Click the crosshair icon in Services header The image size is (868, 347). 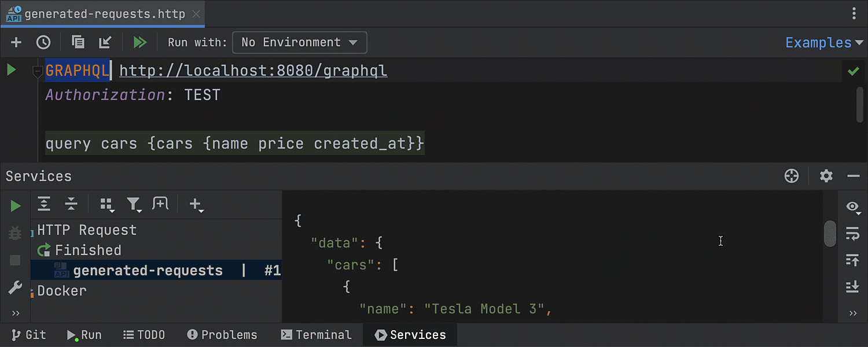click(x=791, y=176)
